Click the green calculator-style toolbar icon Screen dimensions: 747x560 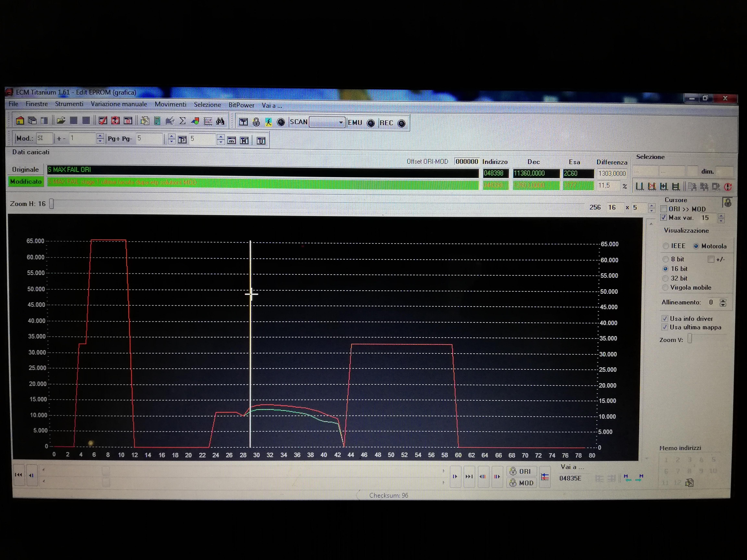tap(157, 121)
